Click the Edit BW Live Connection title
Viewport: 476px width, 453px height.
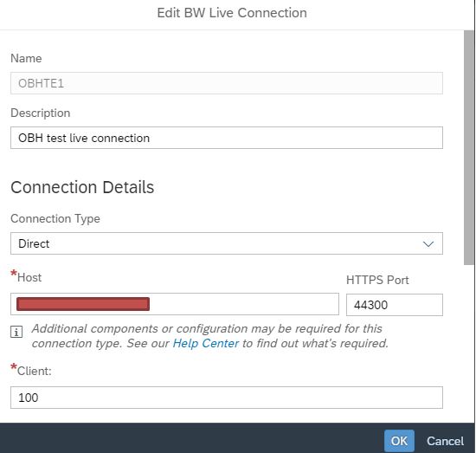click(x=232, y=13)
